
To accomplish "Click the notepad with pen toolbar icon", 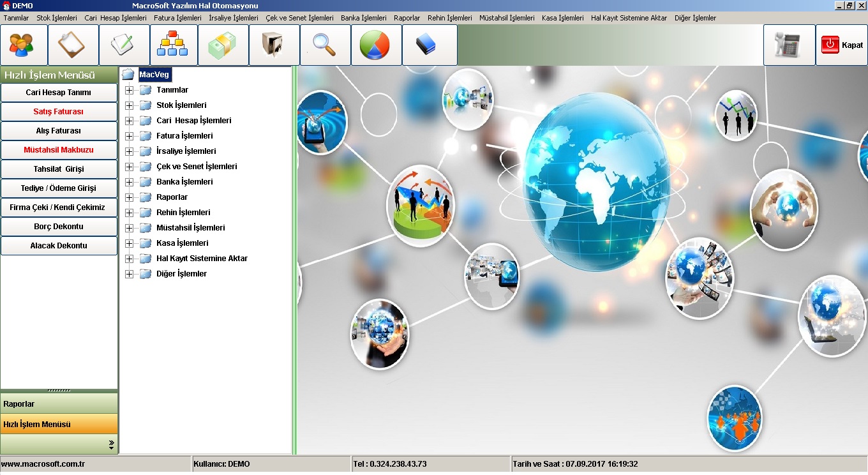I will point(124,45).
